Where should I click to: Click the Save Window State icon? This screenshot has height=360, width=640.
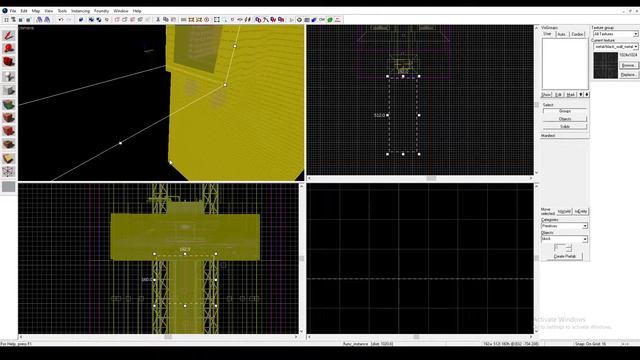coord(47,20)
